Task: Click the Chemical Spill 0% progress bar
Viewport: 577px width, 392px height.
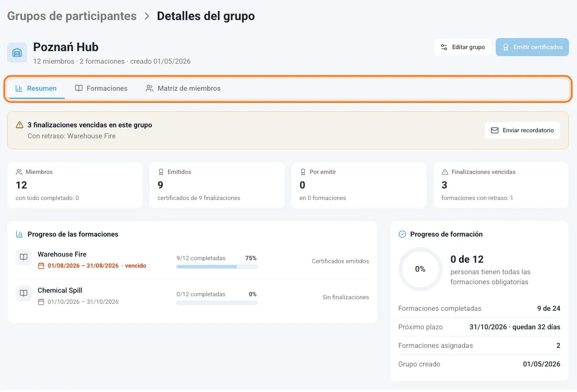Action: (216, 303)
